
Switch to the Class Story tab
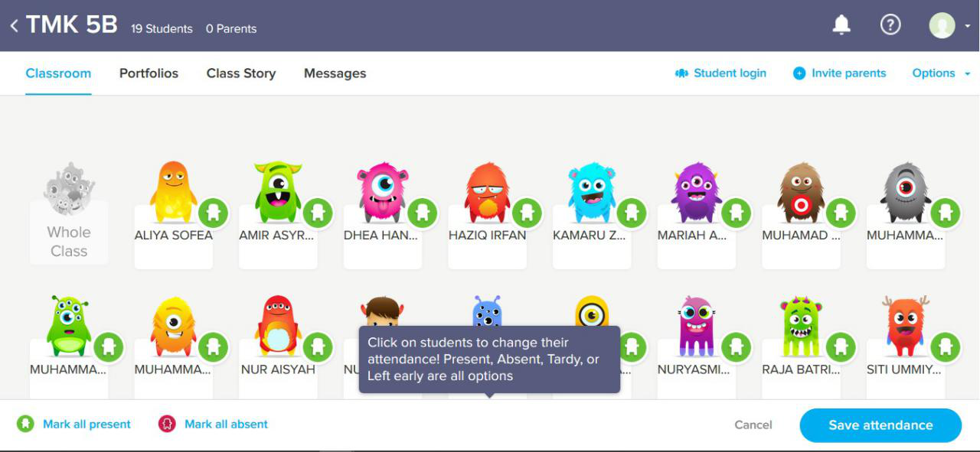(x=241, y=73)
